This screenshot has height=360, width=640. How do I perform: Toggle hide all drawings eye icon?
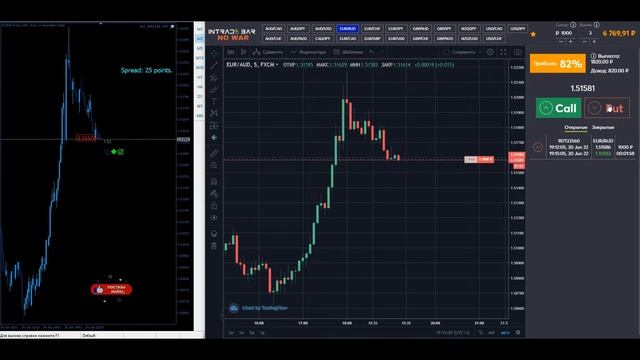coord(214,218)
